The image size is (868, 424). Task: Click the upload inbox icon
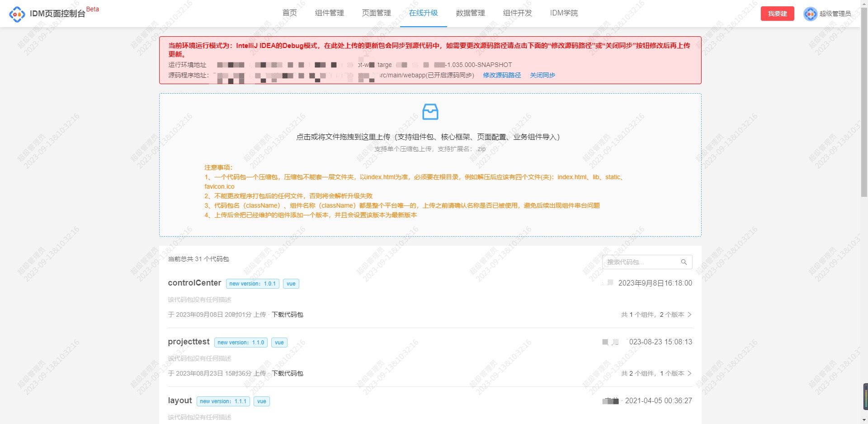(x=430, y=112)
